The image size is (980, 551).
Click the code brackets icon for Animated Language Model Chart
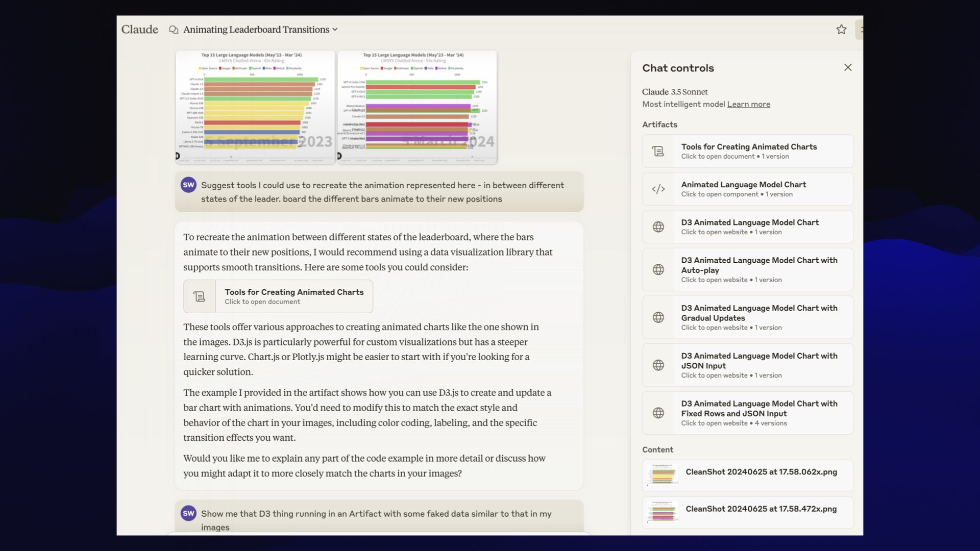(658, 189)
